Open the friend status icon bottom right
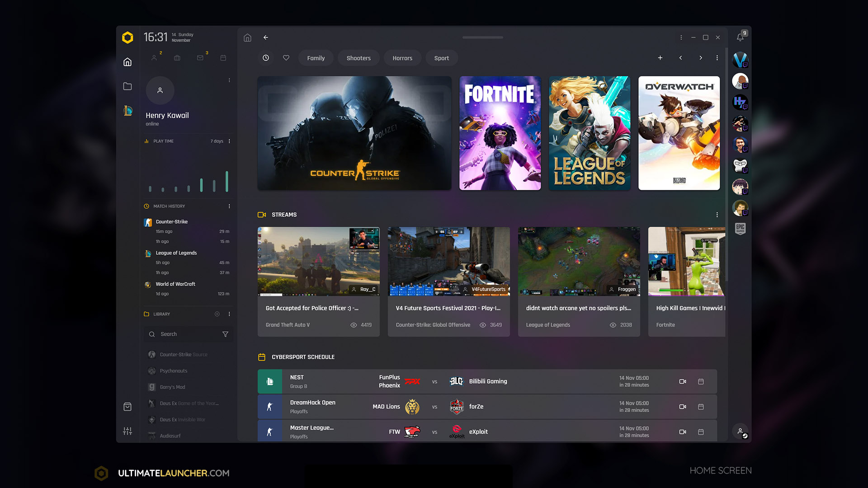868x488 pixels. click(741, 432)
